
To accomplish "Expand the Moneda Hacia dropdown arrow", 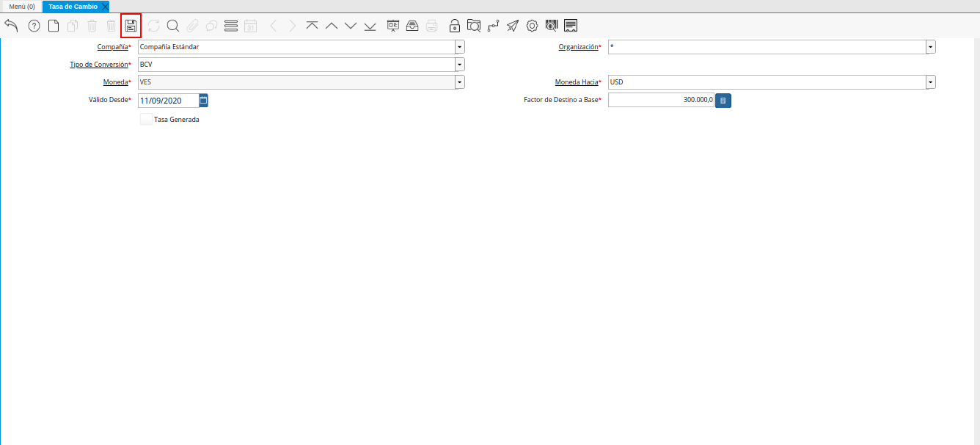I will tap(931, 82).
